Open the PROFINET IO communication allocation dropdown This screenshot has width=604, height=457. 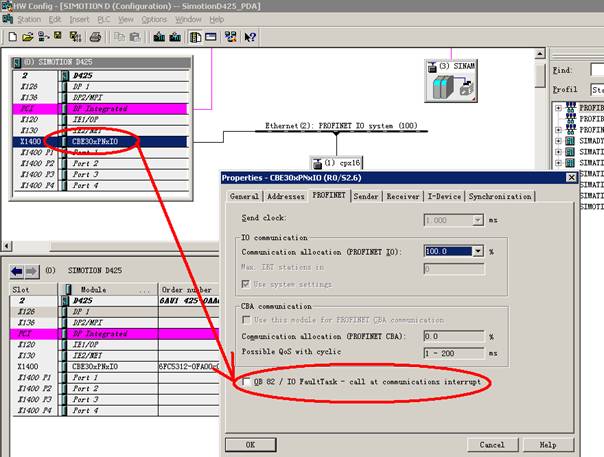478,252
